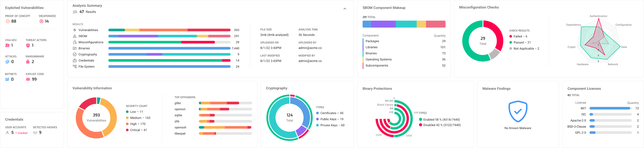Select 'High – 170' severity legend

(x=136, y=124)
